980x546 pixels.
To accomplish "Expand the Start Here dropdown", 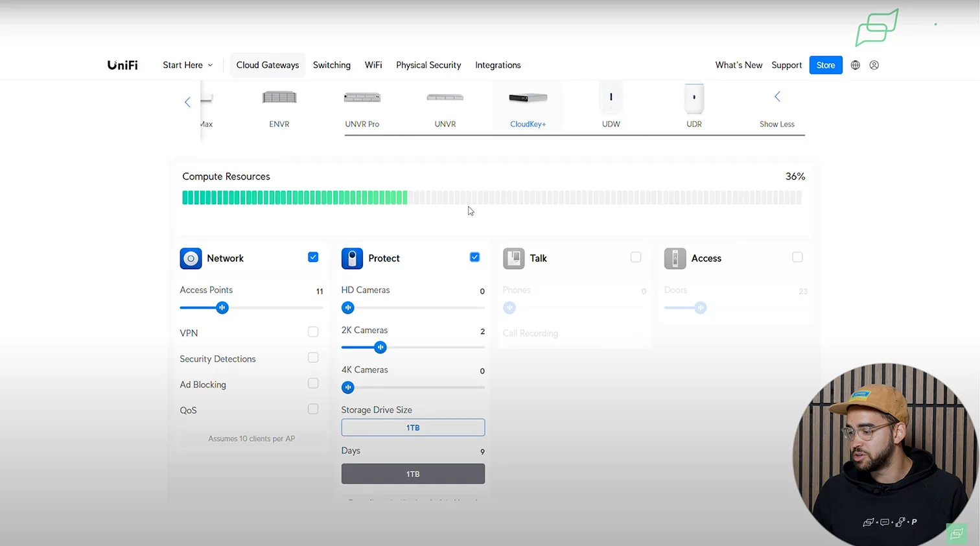I will [x=187, y=65].
